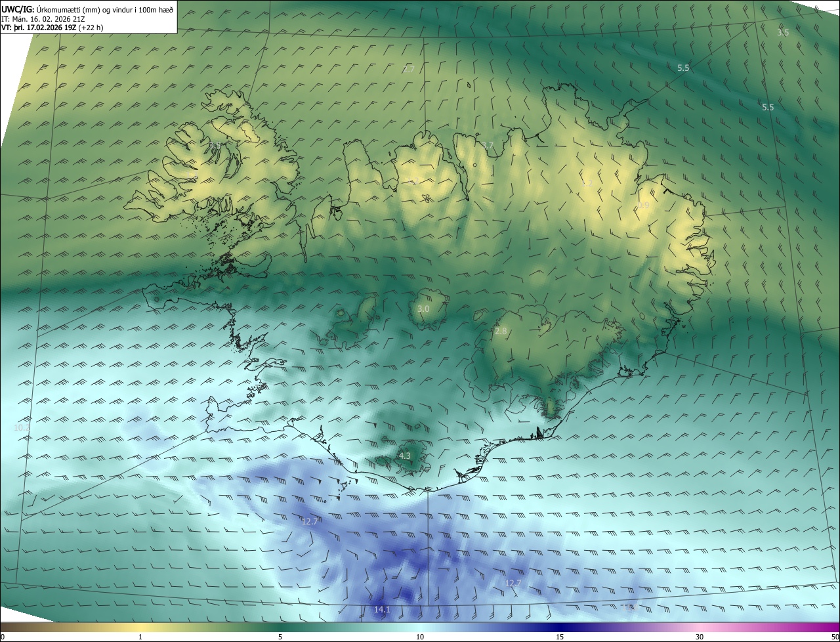Click the 10 tick label on the color scale
840x642 pixels.
click(x=420, y=637)
